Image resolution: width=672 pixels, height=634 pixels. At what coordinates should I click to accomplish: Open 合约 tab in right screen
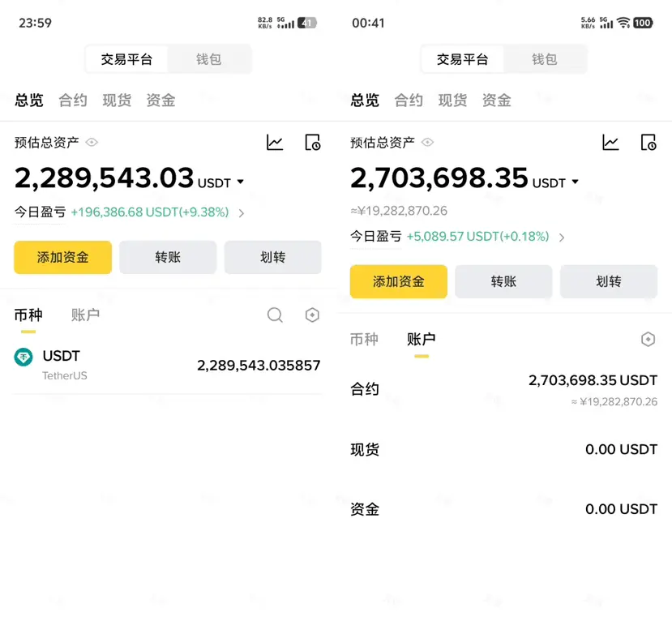tap(409, 101)
